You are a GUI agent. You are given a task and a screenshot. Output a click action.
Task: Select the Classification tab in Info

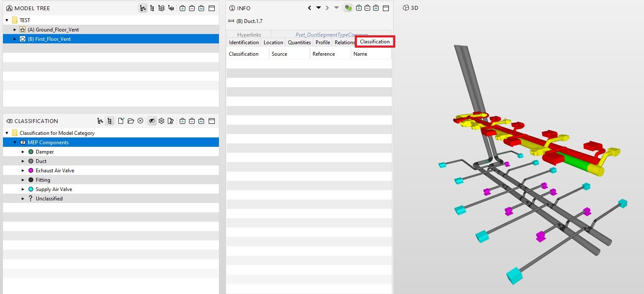pyautogui.click(x=375, y=42)
